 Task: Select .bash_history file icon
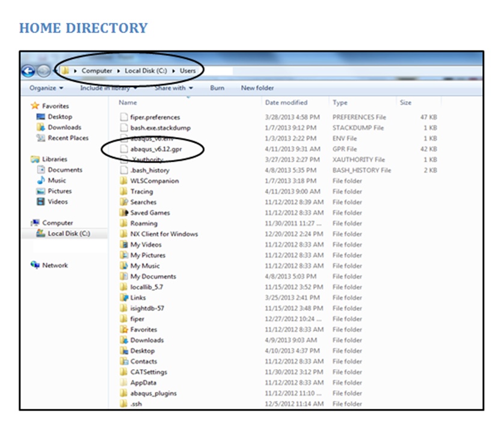[x=124, y=170]
